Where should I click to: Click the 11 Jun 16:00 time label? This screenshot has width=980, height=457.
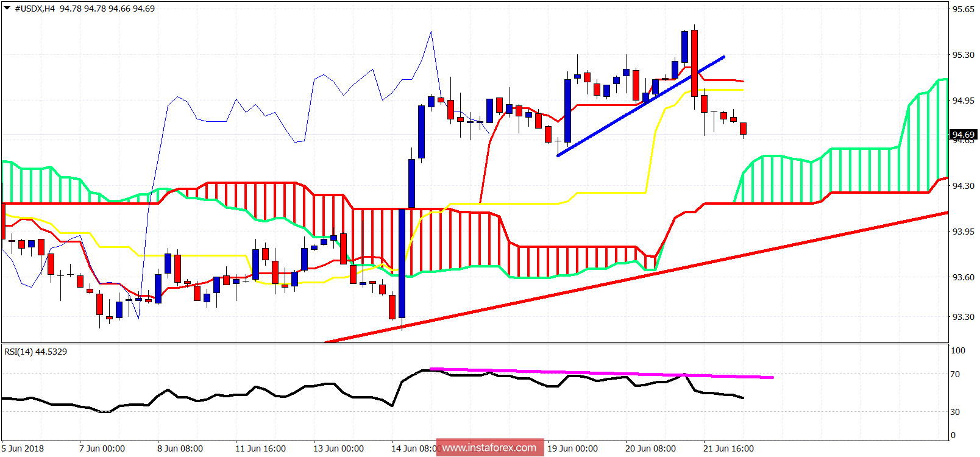tap(260, 448)
